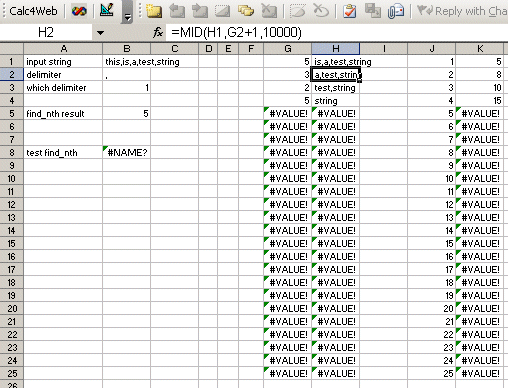Expand toolbar options arrow after the ruler-pencil icon
508x388 pixels.
tap(127, 12)
